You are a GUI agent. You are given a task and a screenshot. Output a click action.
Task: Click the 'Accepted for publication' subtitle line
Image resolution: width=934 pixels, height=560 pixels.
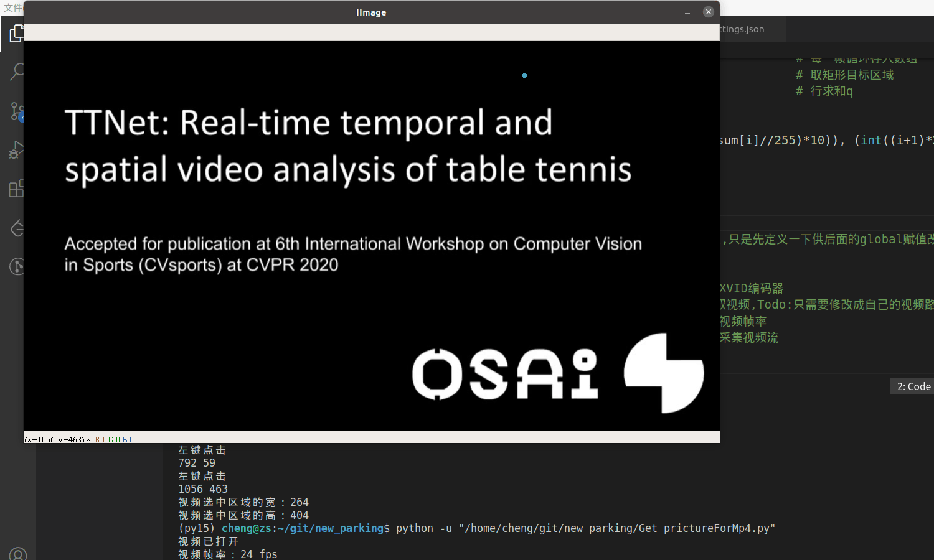pyautogui.click(x=353, y=244)
